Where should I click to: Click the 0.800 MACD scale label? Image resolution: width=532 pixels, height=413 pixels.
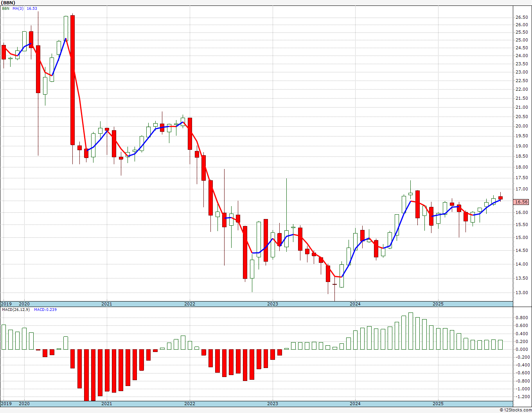521,318
